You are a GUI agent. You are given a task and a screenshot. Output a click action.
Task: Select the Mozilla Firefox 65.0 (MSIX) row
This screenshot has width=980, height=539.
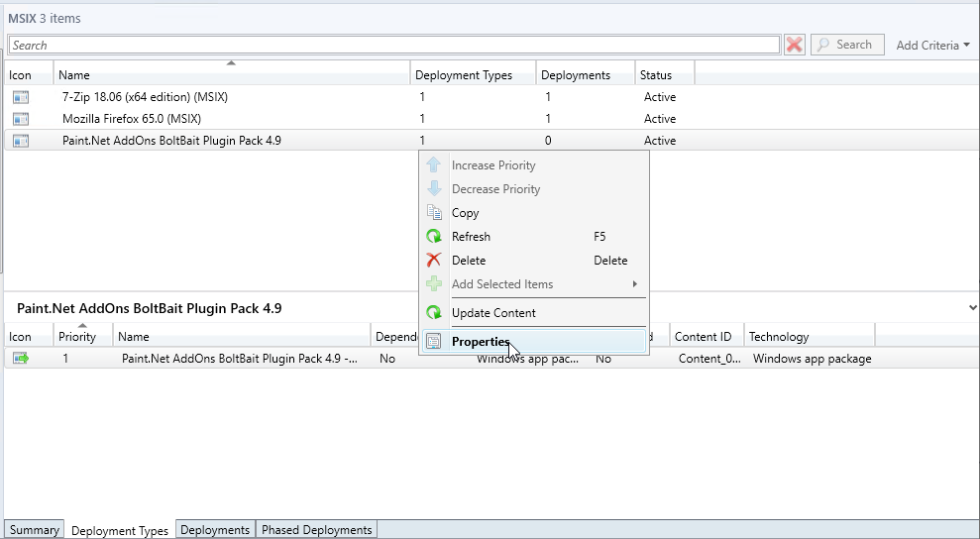tap(132, 119)
